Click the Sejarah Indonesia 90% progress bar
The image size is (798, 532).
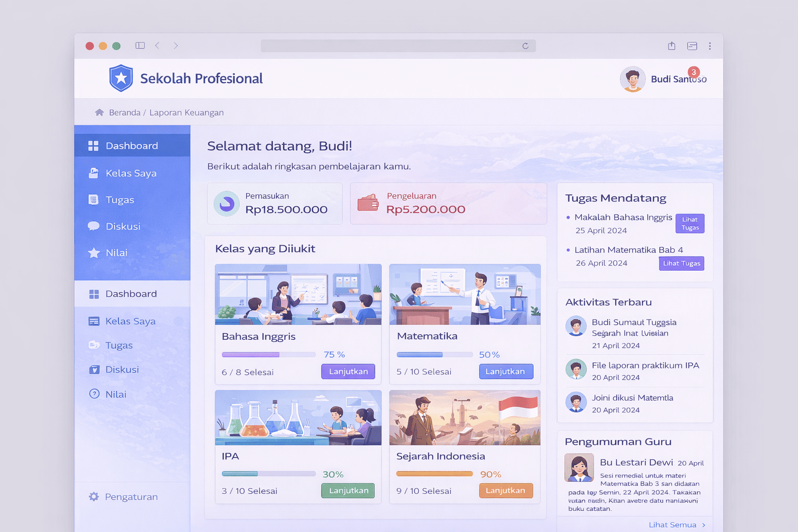(x=434, y=474)
